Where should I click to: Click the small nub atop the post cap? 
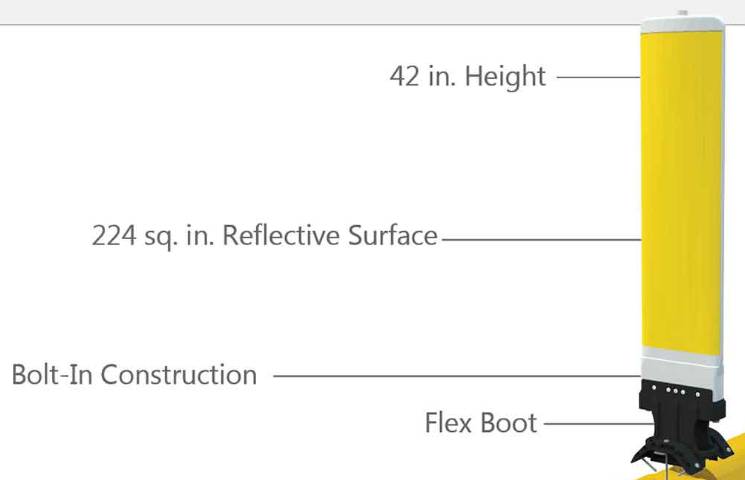(682, 12)
